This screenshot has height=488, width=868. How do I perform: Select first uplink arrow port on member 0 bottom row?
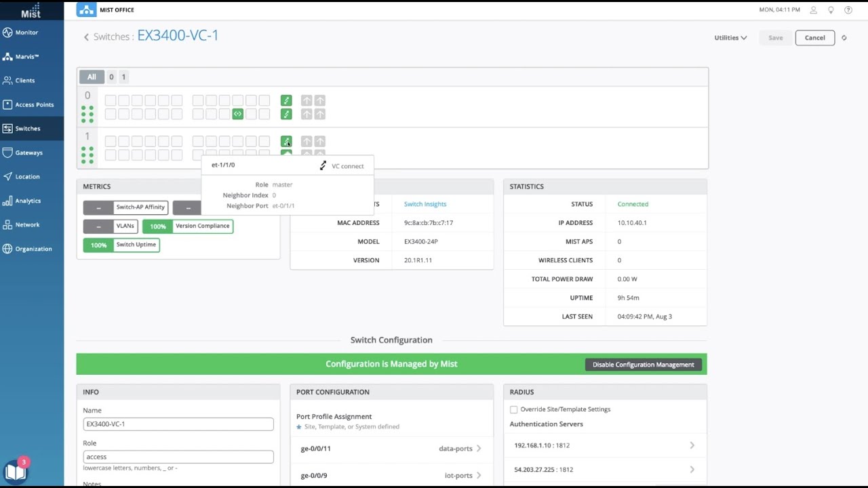point(307,114)
